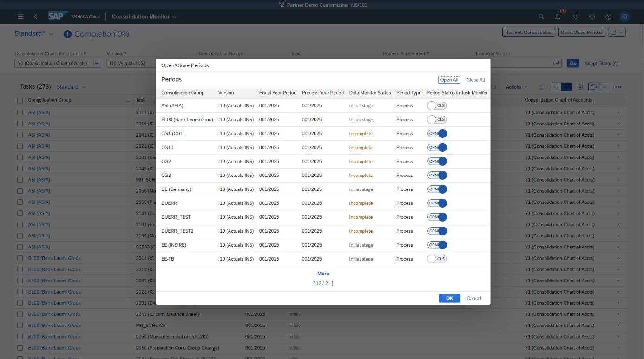This screenshot has width=644, height=359.
Task: Click the diamond icon in header
Action: [575, 17]
